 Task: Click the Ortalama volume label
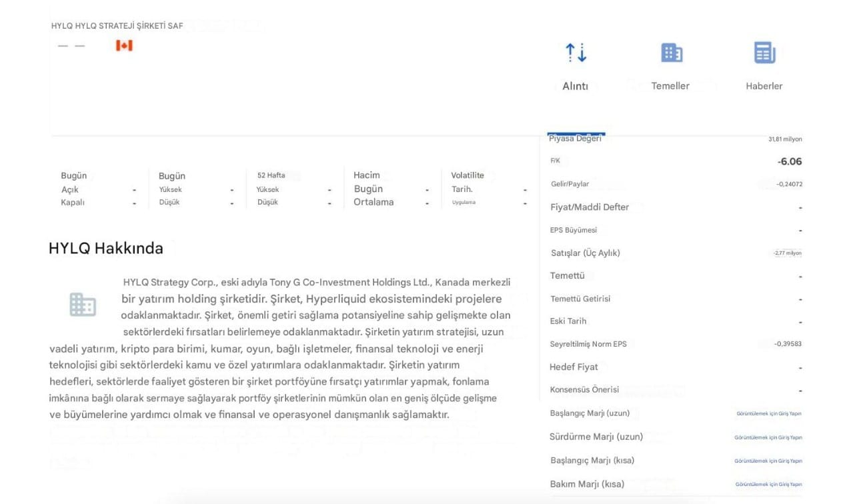(373, 202)
